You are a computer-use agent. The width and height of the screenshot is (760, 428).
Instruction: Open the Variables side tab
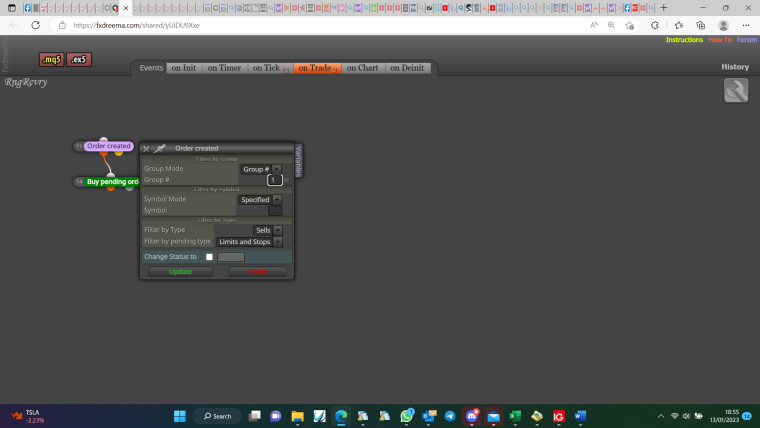tap(299, 161)
